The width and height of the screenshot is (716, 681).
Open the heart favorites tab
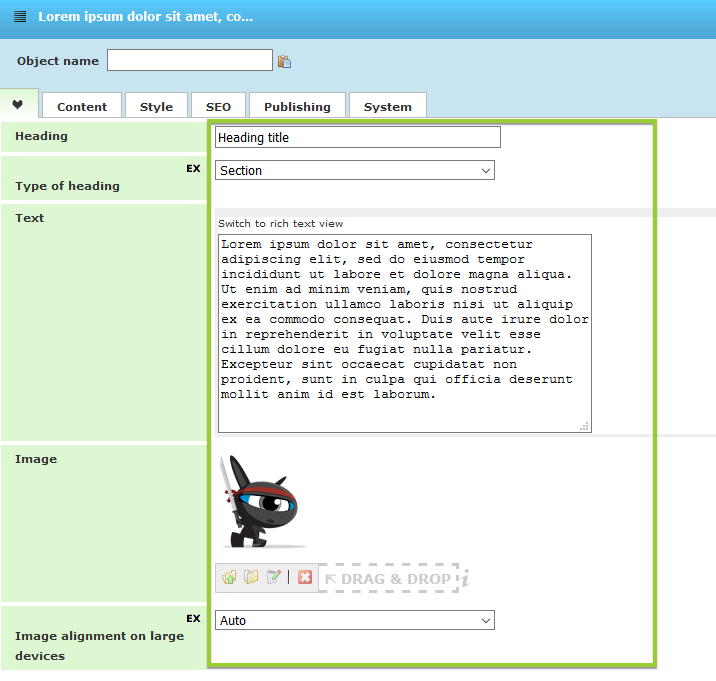coord(18,104)
